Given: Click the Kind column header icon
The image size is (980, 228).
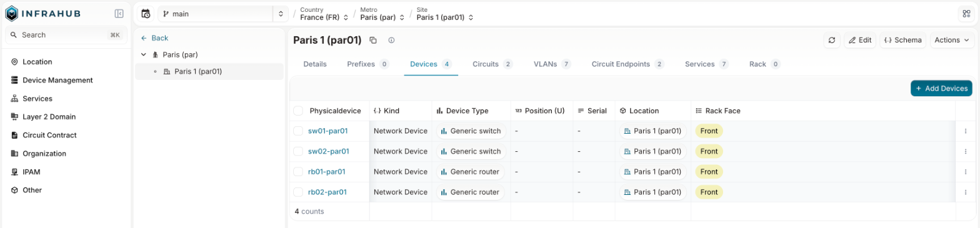Looking at the screenshot, I should (377, 111).
